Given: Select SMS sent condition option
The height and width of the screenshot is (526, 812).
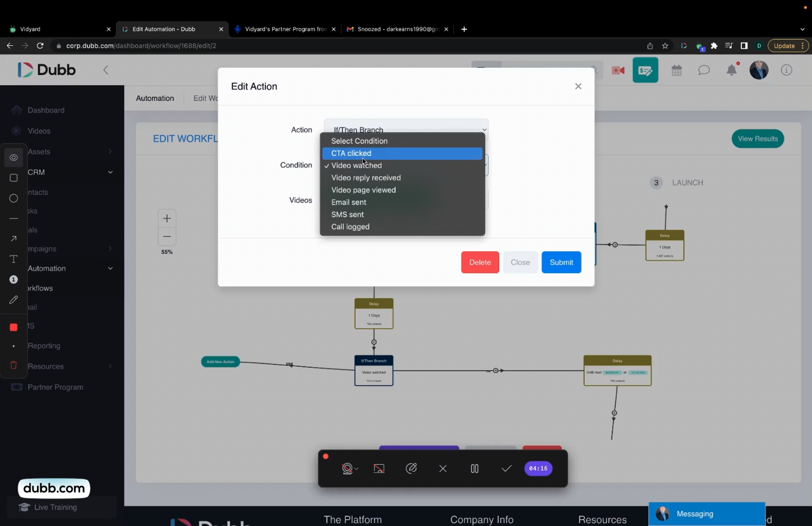Looking at the screenshot, I should point(402,214).
